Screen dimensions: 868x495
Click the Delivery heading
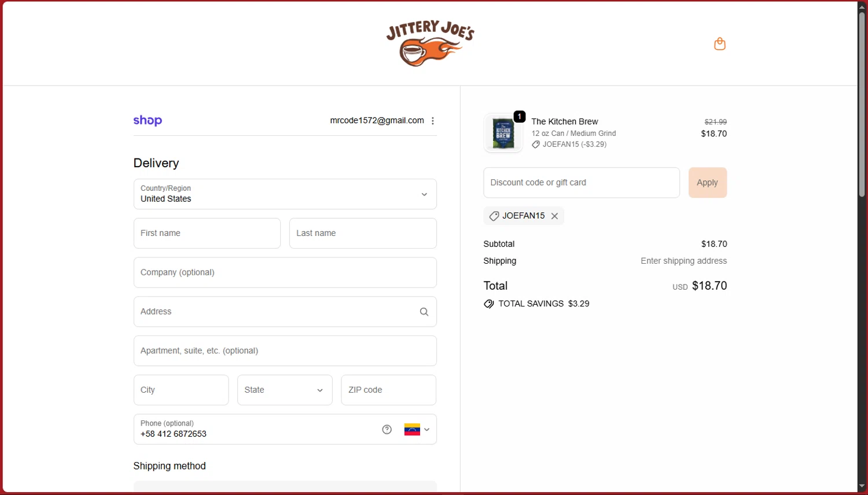click(x=156, y=163)
